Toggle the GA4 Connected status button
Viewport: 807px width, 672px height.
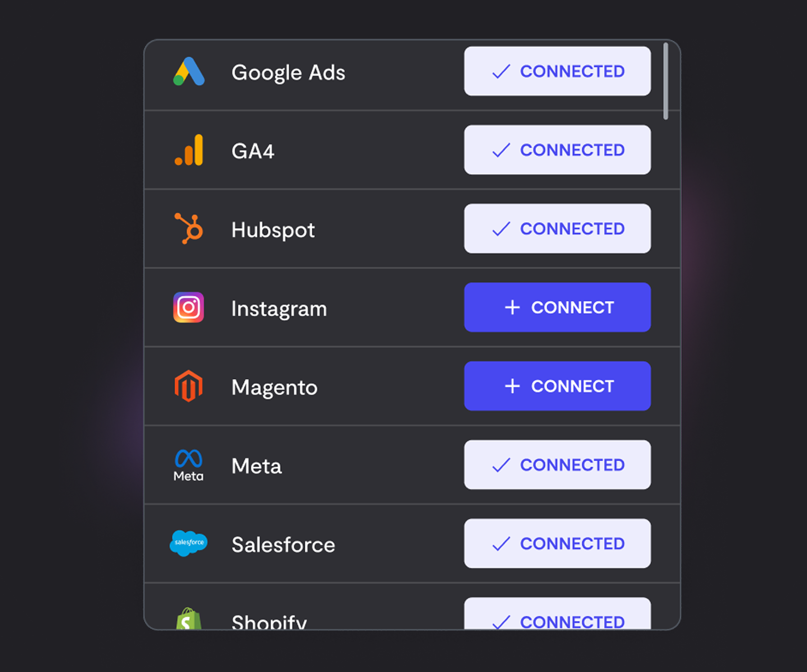[x=557, y=150]
